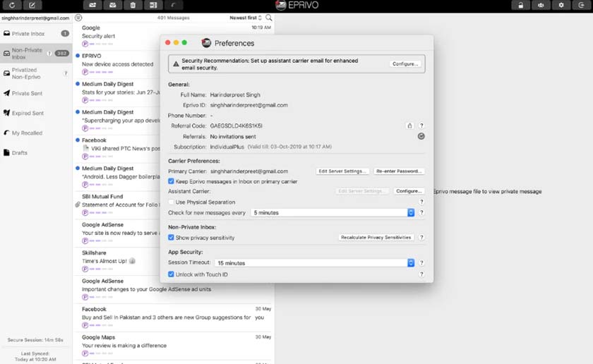Open the Google Maps review email
Image resolution: width=593 pixels, height=364 pixels.
click(174, 345)
